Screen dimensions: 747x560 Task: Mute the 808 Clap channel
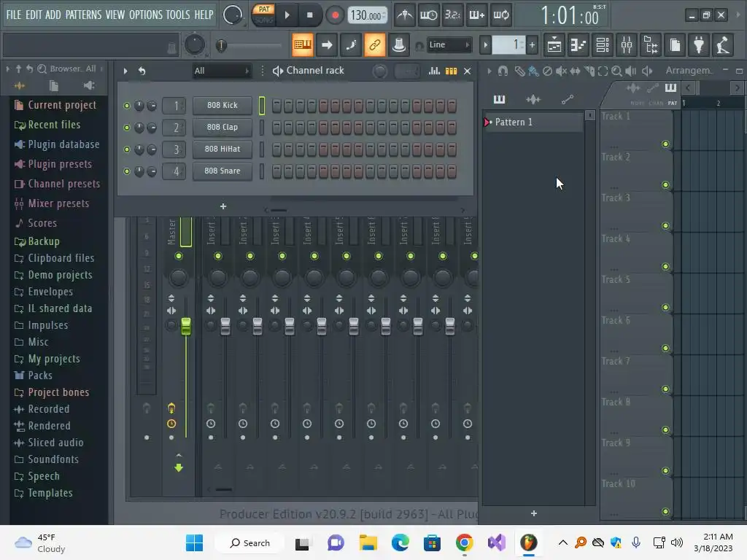(127, 128)
